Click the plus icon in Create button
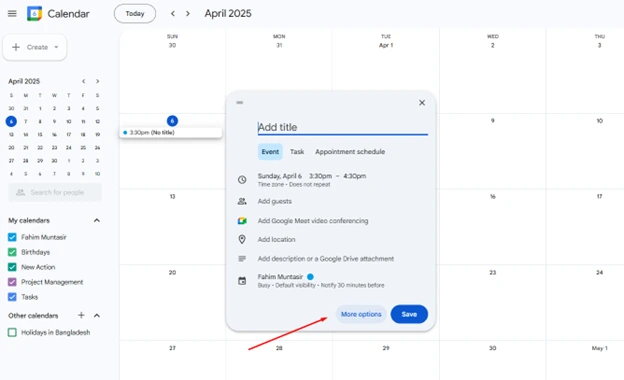 (x=16, y=47)
